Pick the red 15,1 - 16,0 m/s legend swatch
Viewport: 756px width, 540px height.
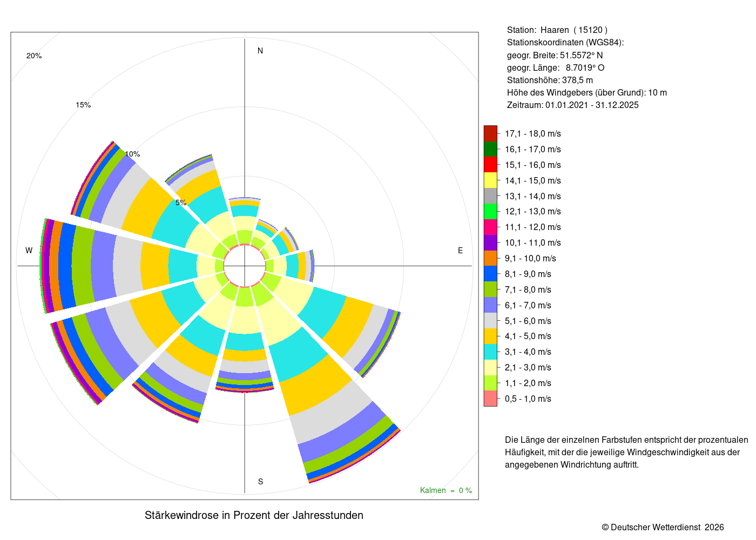(490, 165)
